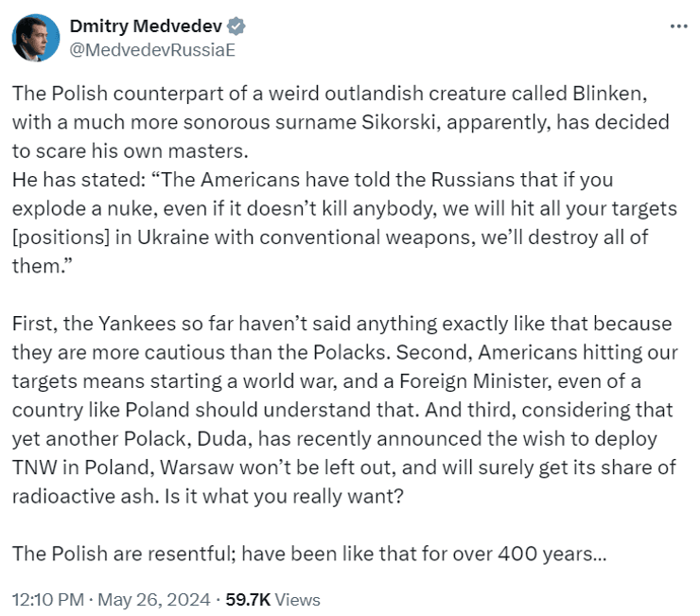The height and width of the screenshot is (616, 700).
Task: Click the 12:10 PM timestamp
Action: (x=44, y=599)
